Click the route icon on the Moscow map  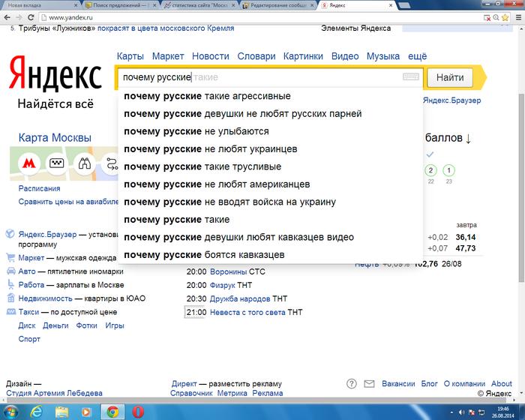click(x=112, y=163)
